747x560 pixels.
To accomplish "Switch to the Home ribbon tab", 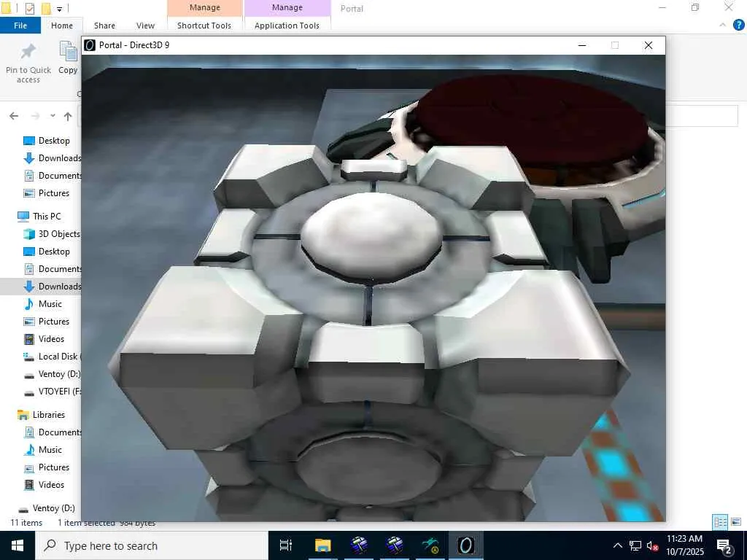I will pos(62,26).
